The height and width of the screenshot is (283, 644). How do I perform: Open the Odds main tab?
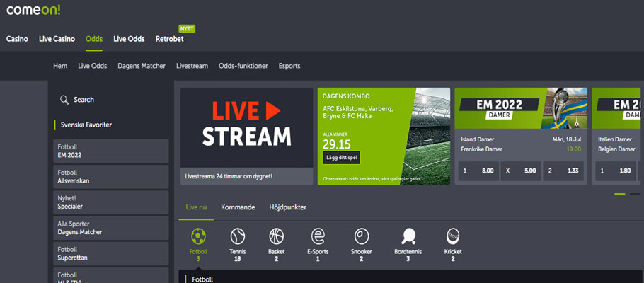click(x=94, y=39)
